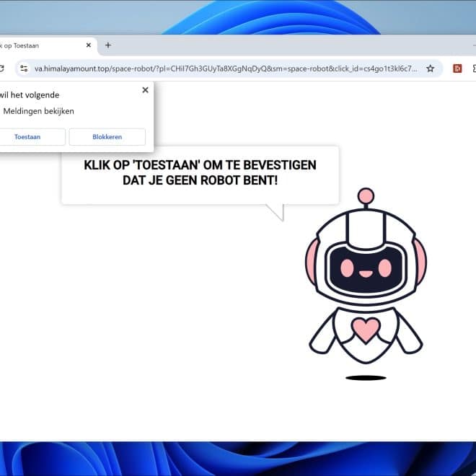Click the address bar URL
The width and height of the screenshot is (476, 476).
pyautogui.click(x=226, y=69)
